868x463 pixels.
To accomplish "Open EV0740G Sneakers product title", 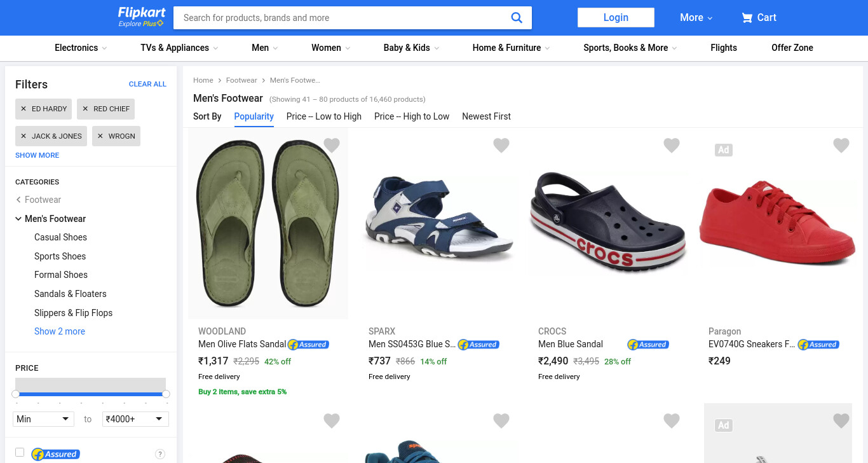I will point(752,344).
